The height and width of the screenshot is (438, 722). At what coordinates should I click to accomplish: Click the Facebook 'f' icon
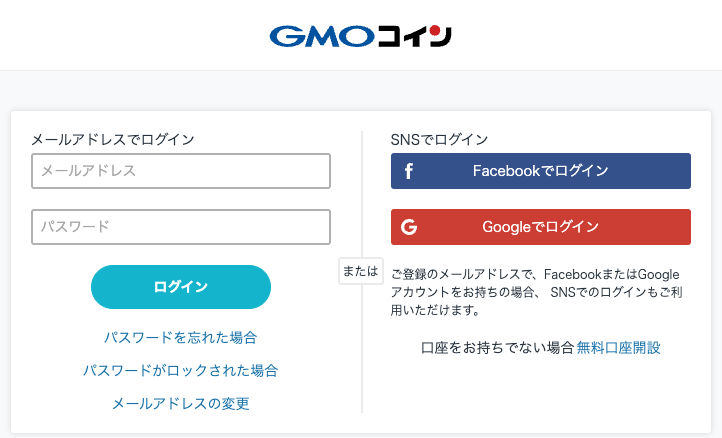point(408,171)
